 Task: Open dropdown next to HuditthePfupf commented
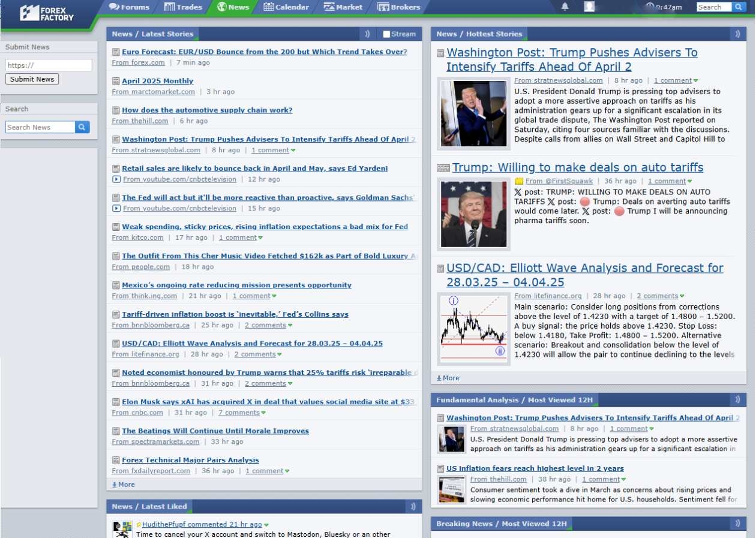pyautogui.click(x=266, y=525)
